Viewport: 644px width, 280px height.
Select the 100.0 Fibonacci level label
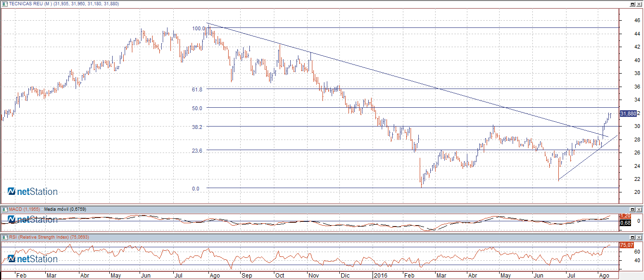tap(198, 28)
